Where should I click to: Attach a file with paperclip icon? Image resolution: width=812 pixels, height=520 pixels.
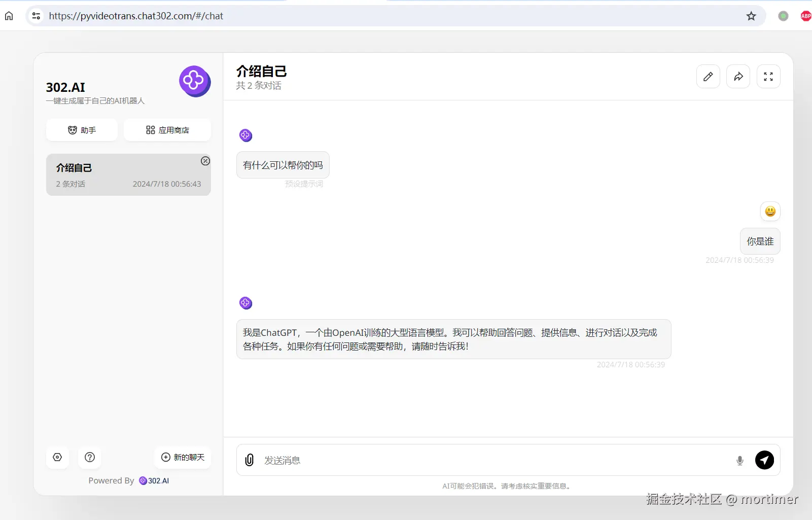tap(249, 460)
